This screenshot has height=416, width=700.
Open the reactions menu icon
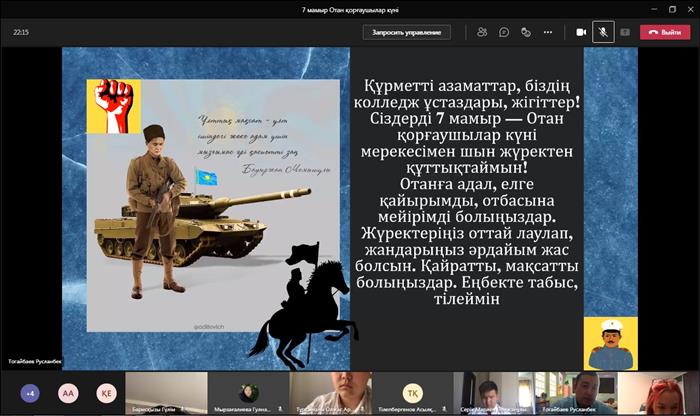[526, 32]
